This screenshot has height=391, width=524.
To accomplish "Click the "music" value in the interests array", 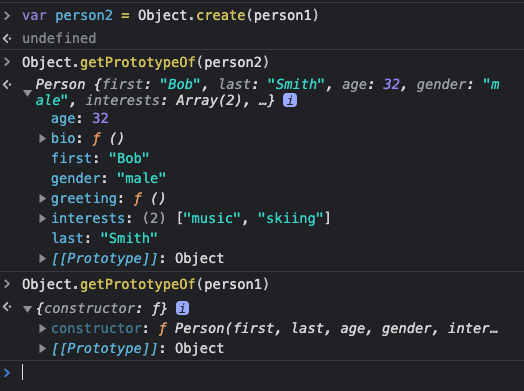I will pos(212,219).
